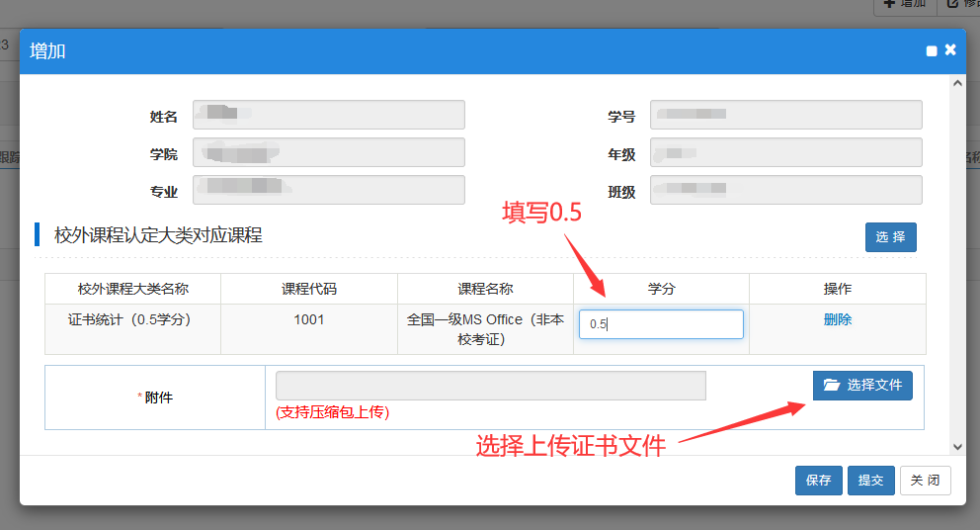Viewport: 980px width, 530px height.
Task: Click the 学号 text field
Action: coord(785,116)
